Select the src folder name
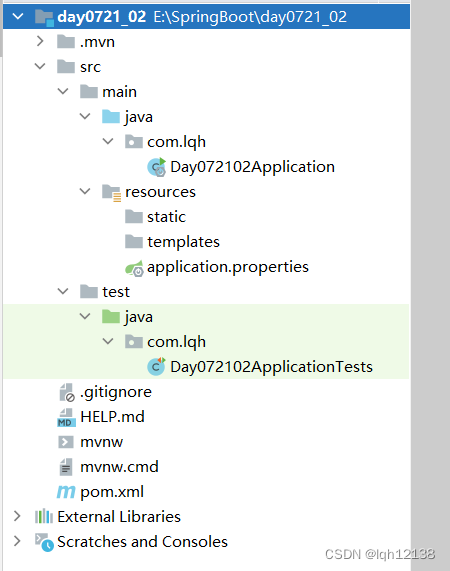The width and height of the screenshot is (450, 571). pos(90,67)
